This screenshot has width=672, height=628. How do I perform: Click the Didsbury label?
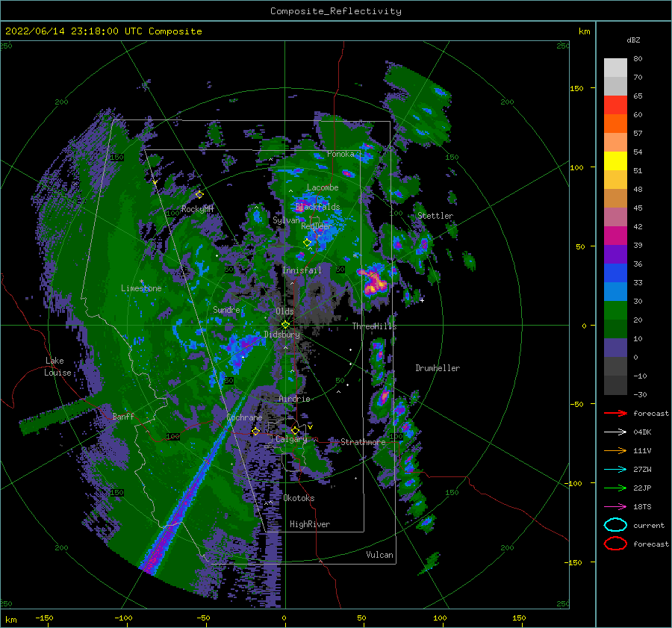click(x=281, y=335)
